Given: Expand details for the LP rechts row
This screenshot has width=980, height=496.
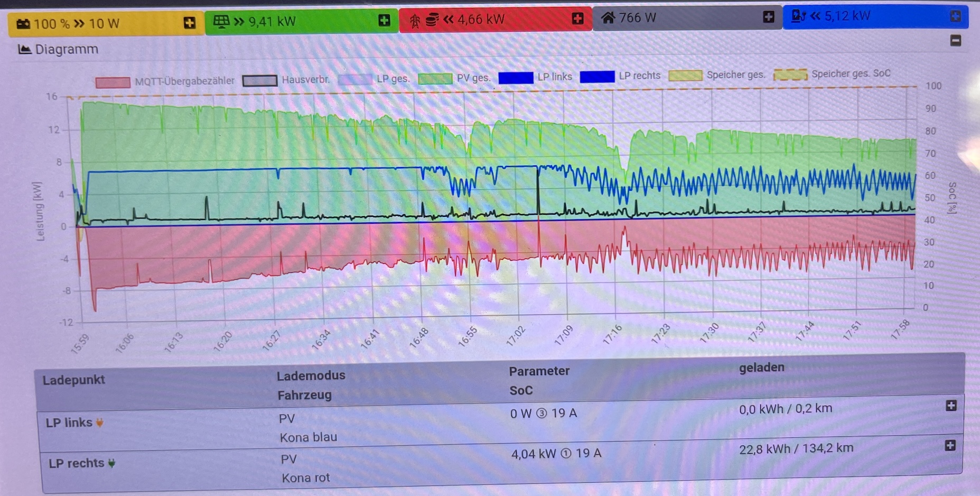Looking at the screenshot, I should (950, 446).
